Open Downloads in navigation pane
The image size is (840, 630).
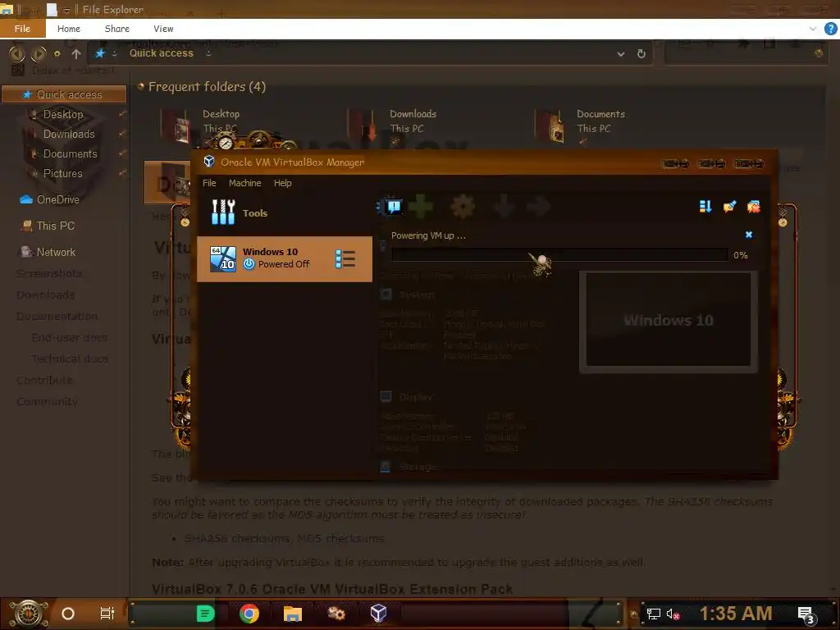point(69,134)
